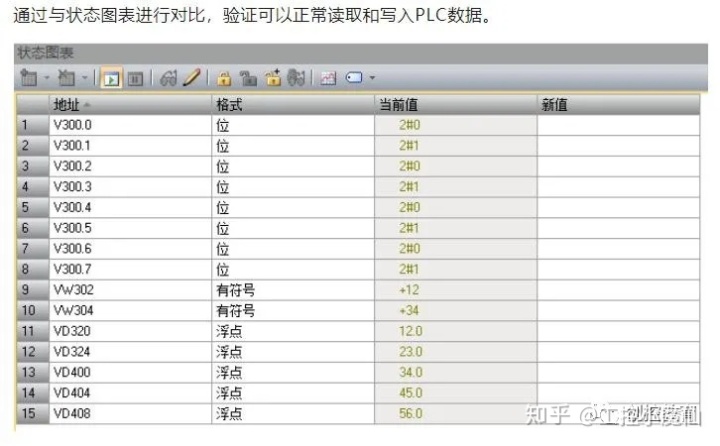Click the 有符号 format cell of VW304
The width and height of the screenshot is (720, 446).
pos(293,311)
